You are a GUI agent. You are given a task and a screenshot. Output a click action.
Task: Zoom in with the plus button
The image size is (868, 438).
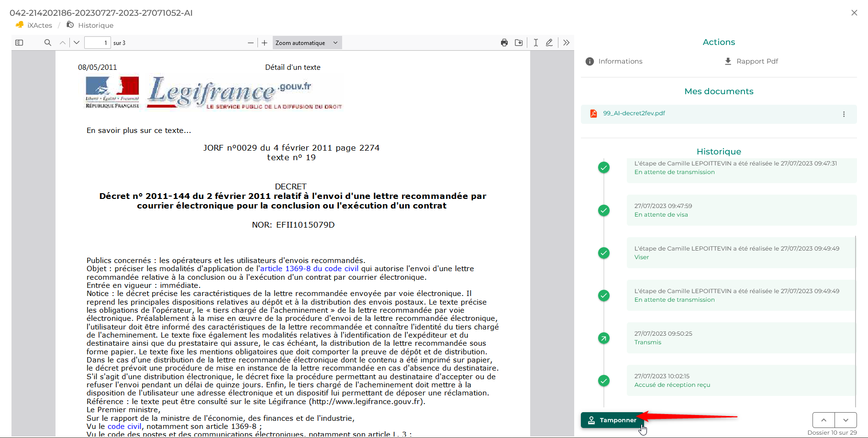265,43
